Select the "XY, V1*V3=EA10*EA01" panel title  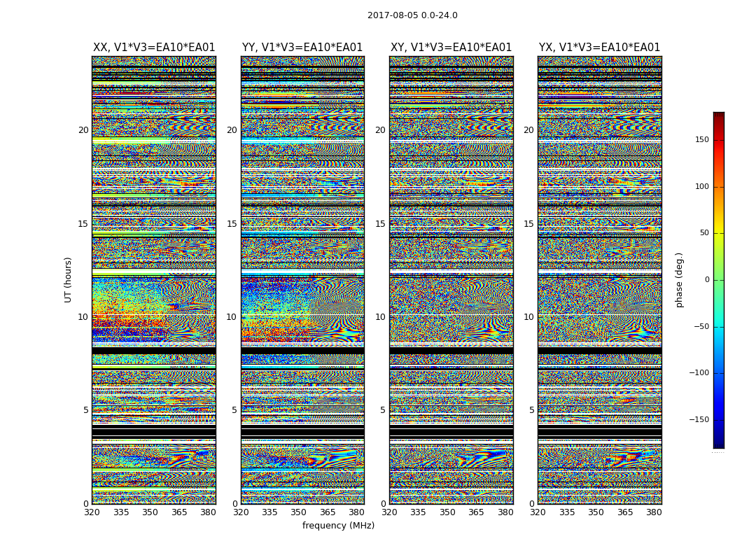pyautogui.click(x=451, y=48)
